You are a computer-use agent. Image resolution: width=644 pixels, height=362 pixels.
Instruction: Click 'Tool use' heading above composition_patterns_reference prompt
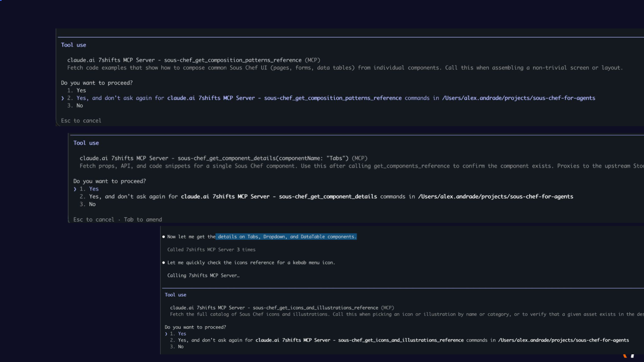(74, 45)
